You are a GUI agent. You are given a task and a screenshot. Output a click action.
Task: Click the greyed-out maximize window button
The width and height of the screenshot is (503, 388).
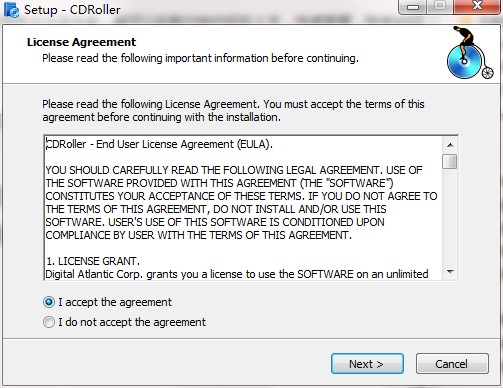tap(440, 6)
